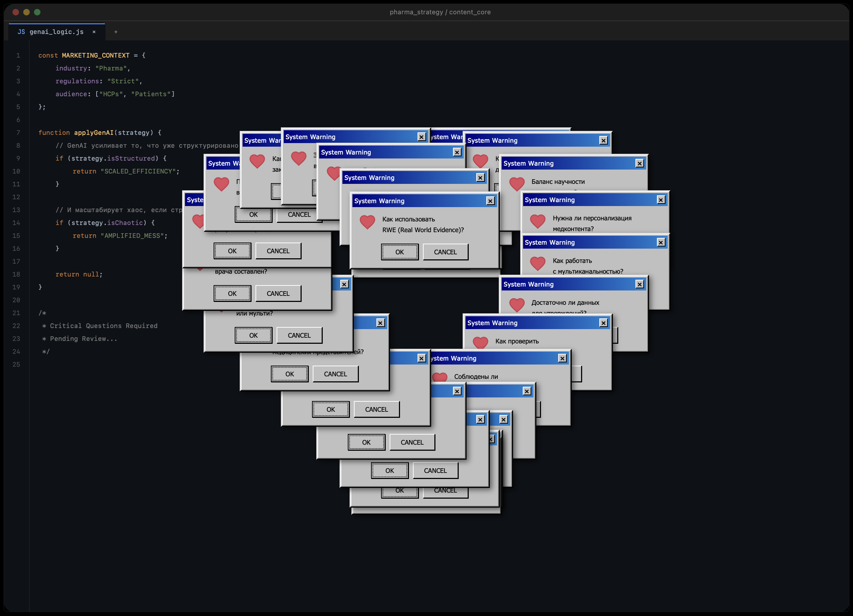The width and height of the screenshot is (853, 616).
Task: Select the genai_logic.js tab
Action: 57,31
